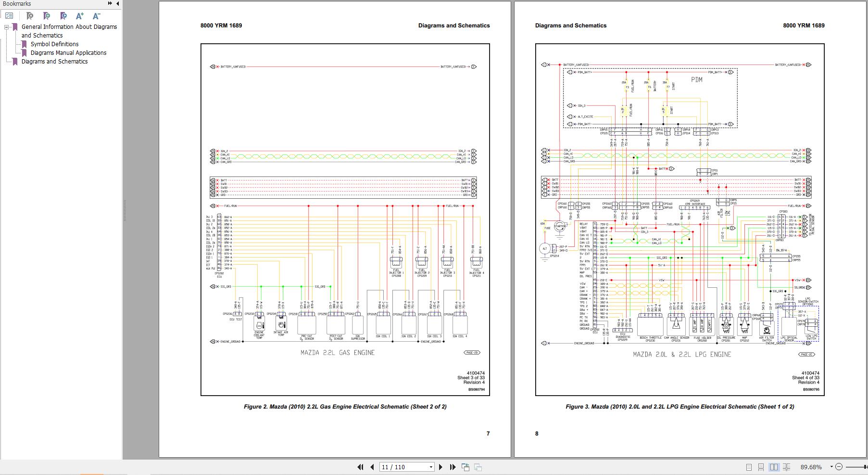Click the bookmark options menu icon
Screen dimensions: 868x475
9,16
